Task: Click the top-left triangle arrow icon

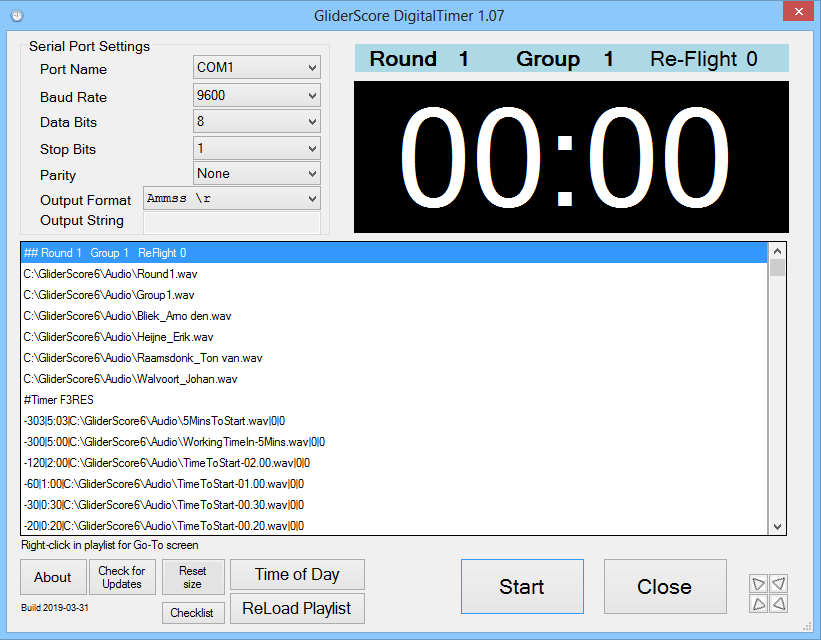Action: tap(759, 583)
